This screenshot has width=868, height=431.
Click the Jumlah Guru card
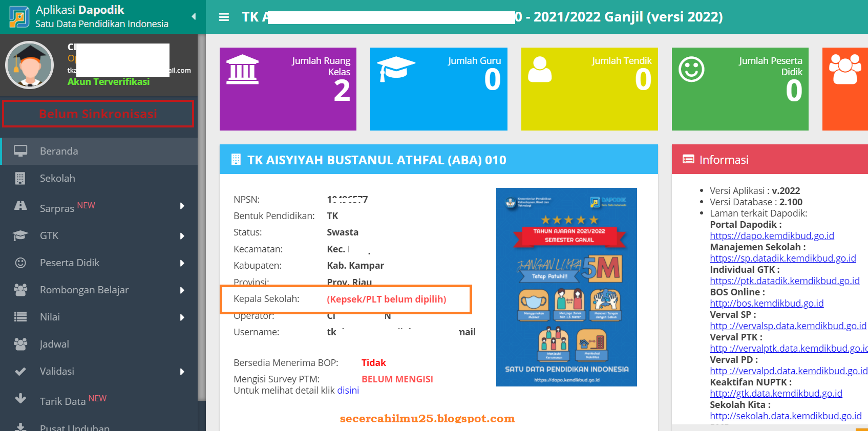(x=439, y=89)
